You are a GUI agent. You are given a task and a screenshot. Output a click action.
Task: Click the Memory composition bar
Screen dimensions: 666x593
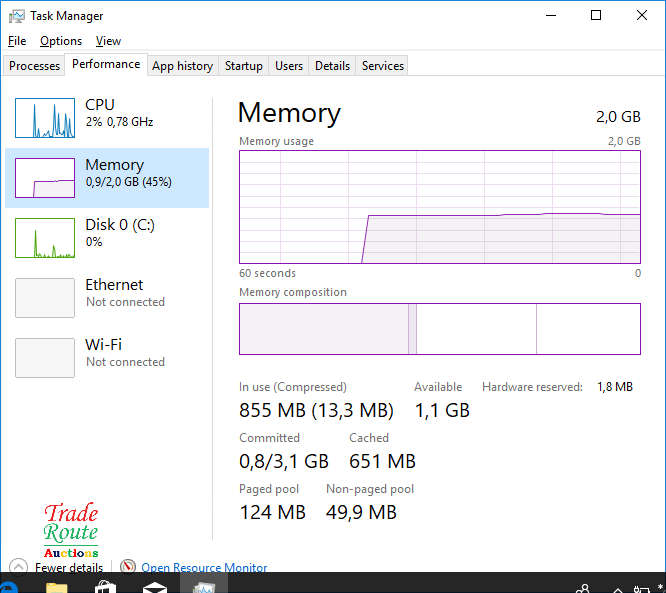(x=439, y=329)
